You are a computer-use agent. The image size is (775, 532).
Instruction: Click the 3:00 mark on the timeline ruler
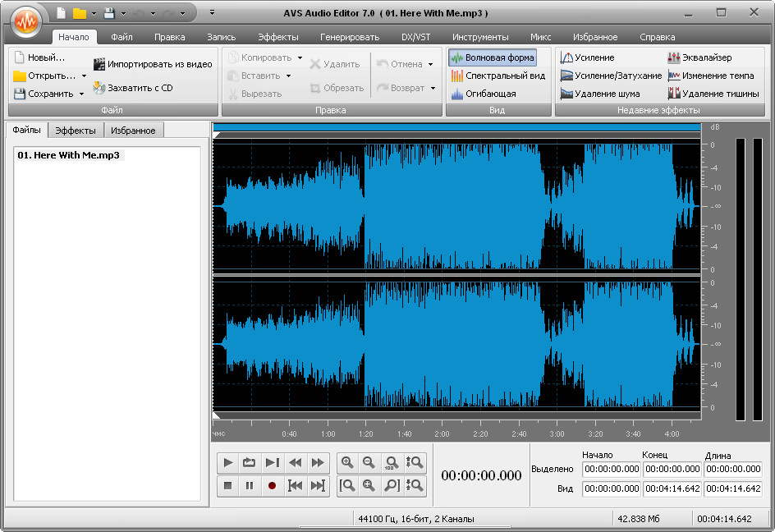557,433
